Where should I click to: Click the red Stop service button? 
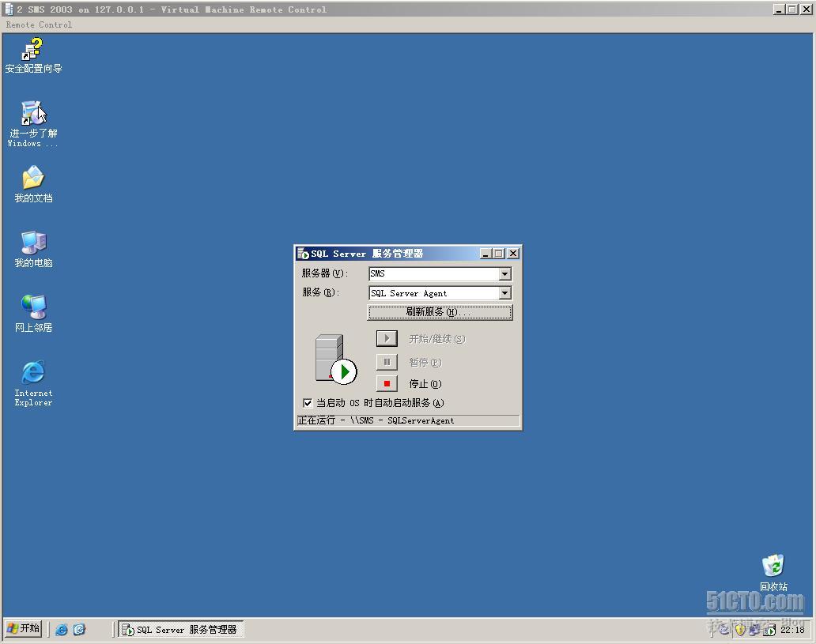pyautogui.click(x=387, y=383)
